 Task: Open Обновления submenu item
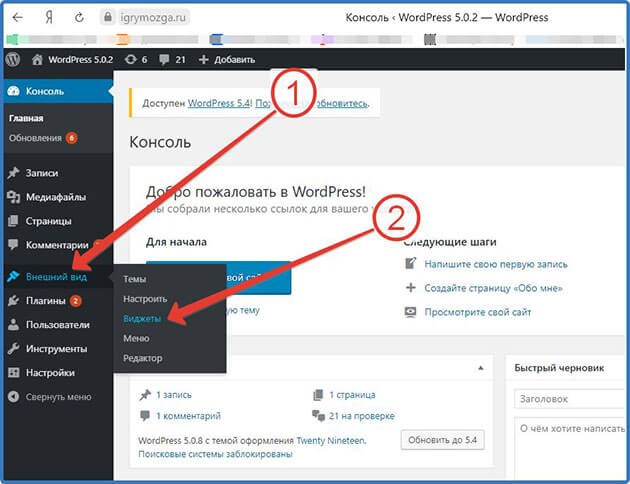point(35,138)
